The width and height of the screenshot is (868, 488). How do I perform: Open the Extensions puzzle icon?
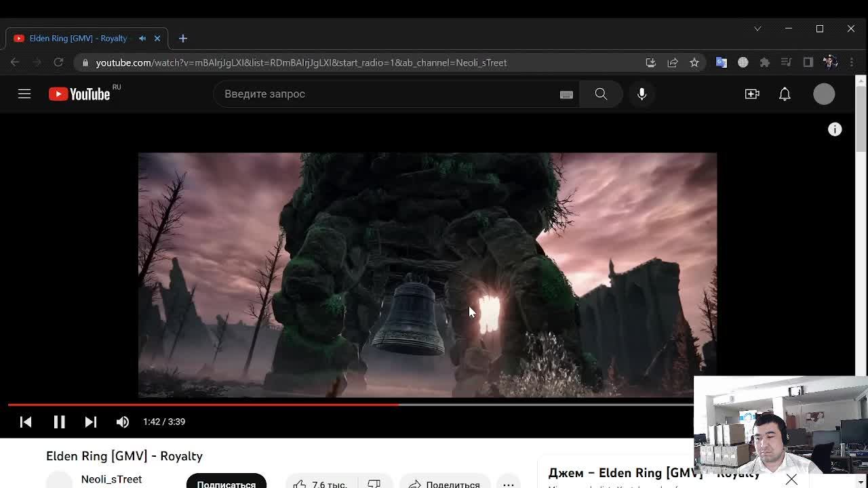tap(765, 62)
